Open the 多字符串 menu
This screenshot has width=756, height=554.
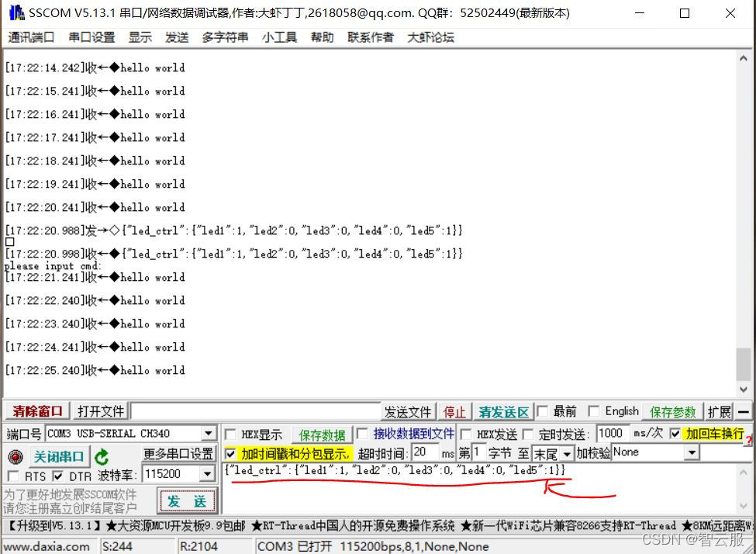(225, 37)
